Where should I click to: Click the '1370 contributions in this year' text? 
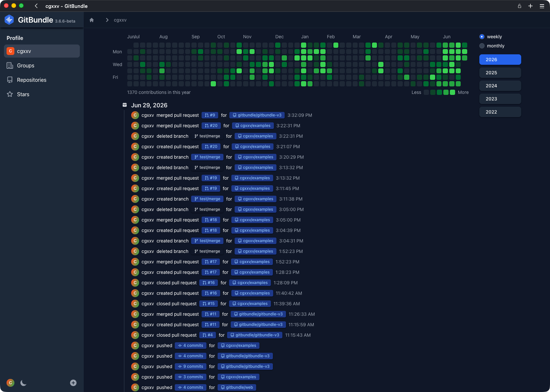coord(159,92)
